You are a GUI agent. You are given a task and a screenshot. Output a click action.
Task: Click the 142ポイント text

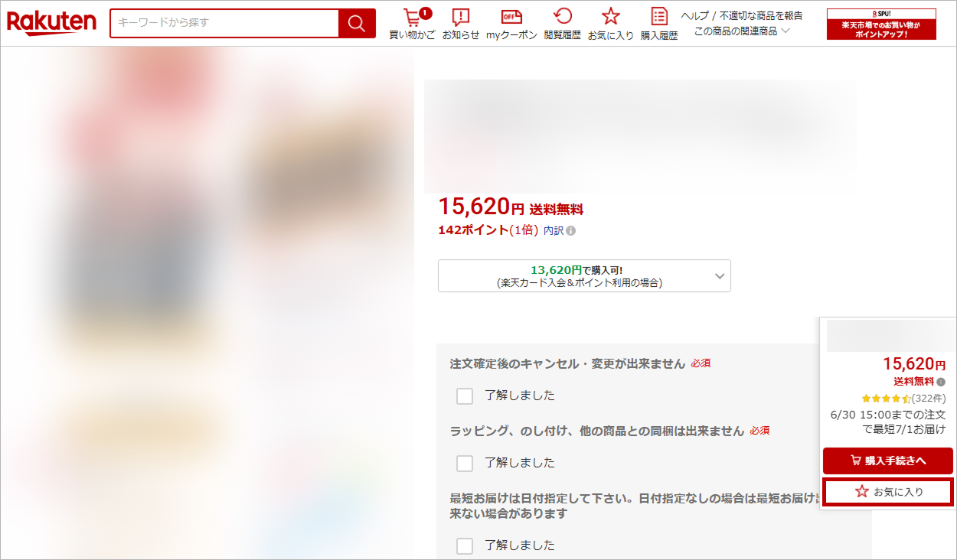(473, 230)
